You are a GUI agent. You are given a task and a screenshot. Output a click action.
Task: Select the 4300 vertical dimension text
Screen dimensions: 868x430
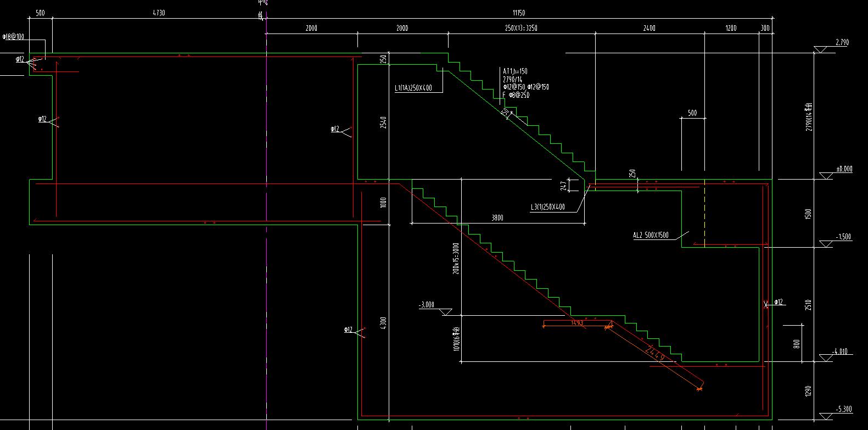[x=383, y=323]
